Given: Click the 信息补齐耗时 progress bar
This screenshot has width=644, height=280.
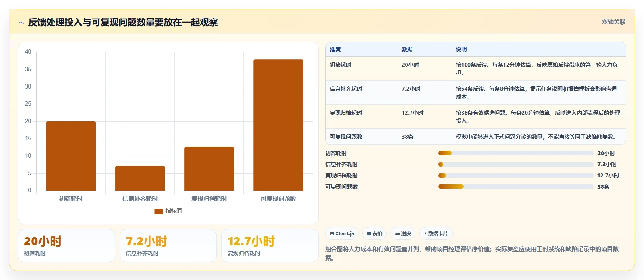Looking at the screenshot, I should click(x=516, y=164).
